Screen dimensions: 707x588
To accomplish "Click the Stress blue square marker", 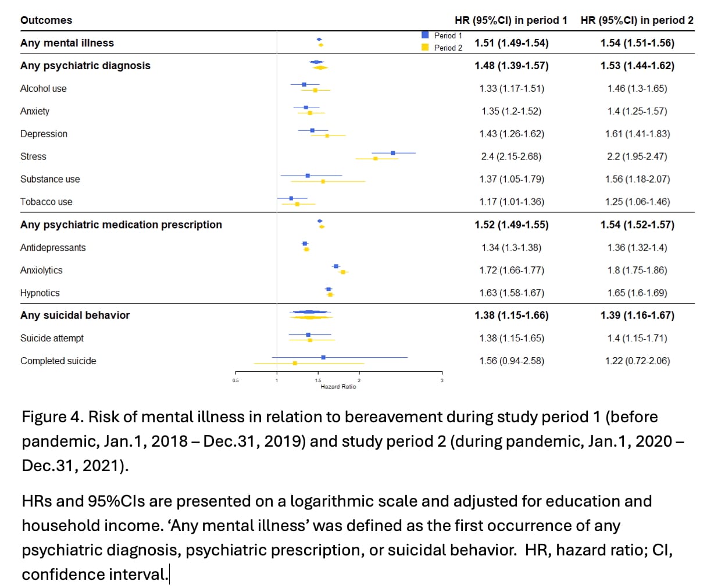I will (393, 153).
